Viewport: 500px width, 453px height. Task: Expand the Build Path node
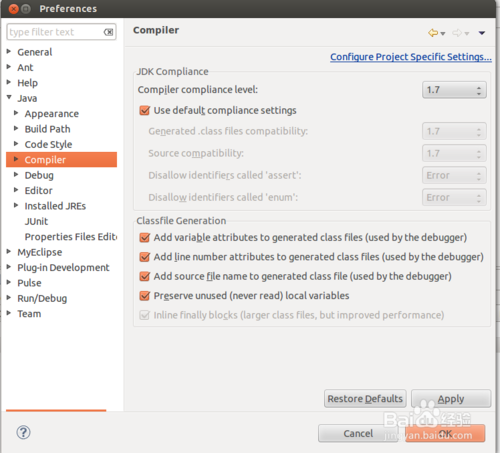pyautogui.click(x=16, y=128)
